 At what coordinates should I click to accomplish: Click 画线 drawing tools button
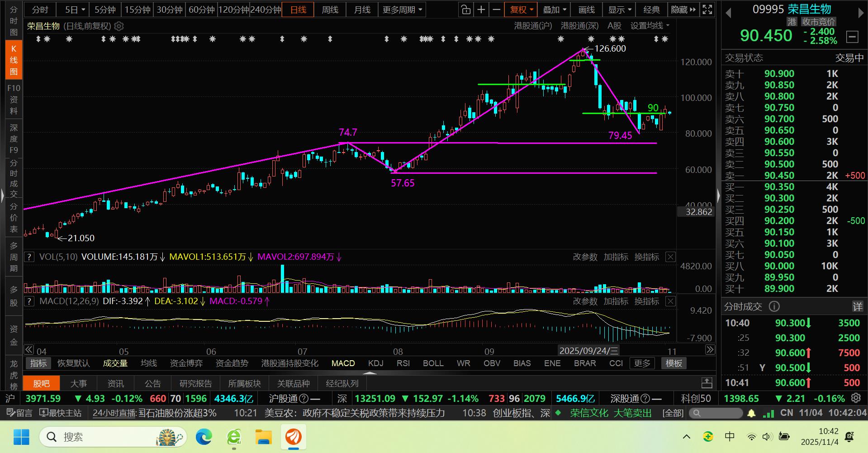pyautogui.click(x=587, y=10)
